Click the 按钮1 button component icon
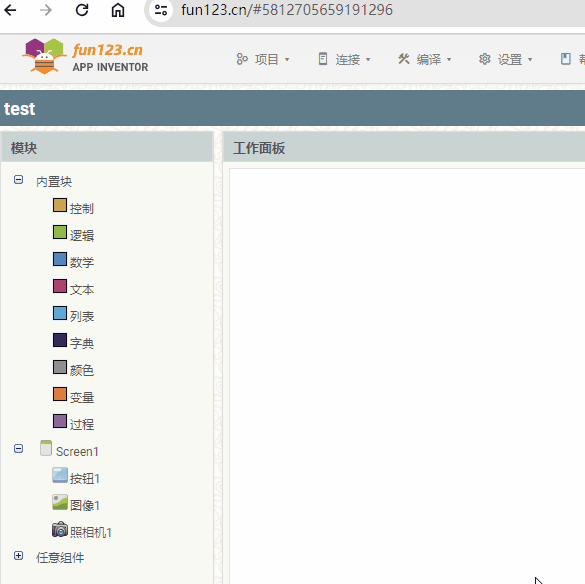Viewport: 585px width, 584px height. click(x=60, y=475)
